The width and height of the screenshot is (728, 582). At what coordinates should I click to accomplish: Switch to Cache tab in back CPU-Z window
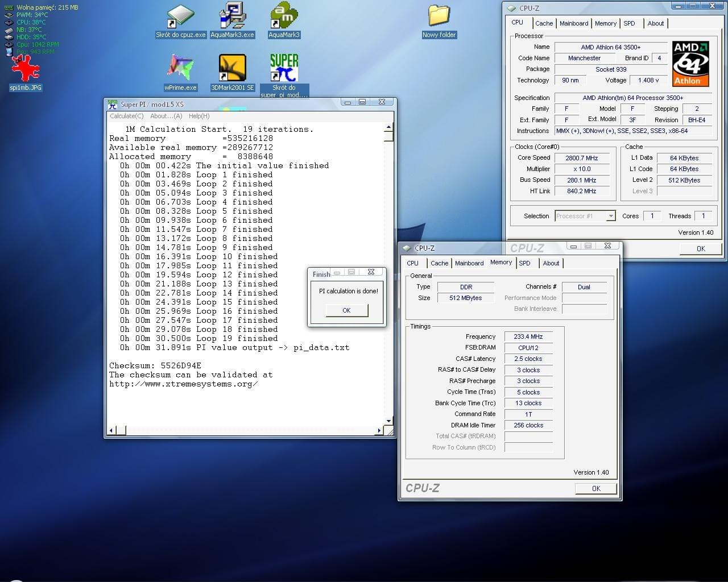544,23
